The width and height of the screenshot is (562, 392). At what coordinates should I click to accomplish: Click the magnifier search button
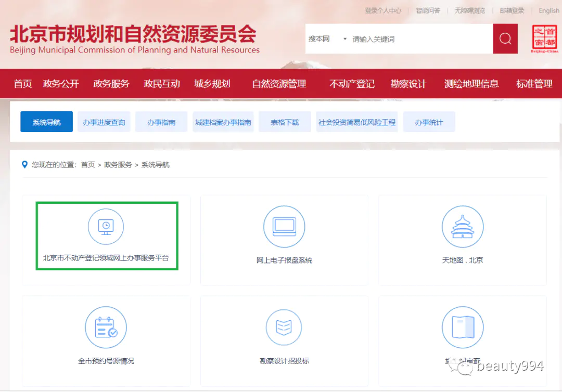coord(505,39)
